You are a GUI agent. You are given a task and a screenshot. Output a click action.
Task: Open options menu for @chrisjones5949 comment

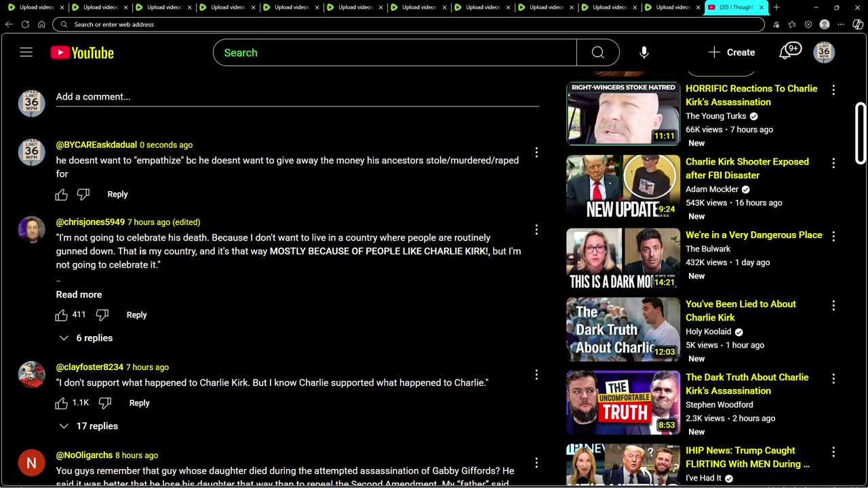pyautogui.click(x=536, y=230)
